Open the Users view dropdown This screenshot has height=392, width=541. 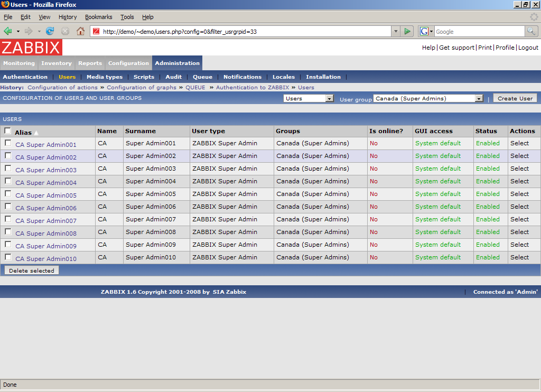tap(309, 98)
